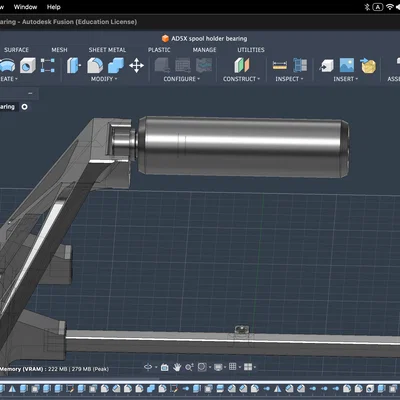Select the Measure ruler tool
The image size is (400, 400).
tap(279, 65)
